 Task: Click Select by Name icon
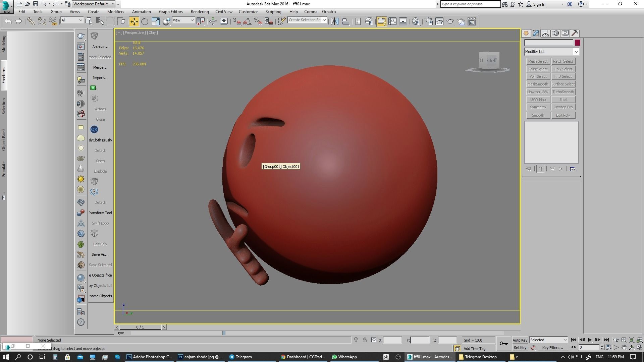(x=100, y=22)
